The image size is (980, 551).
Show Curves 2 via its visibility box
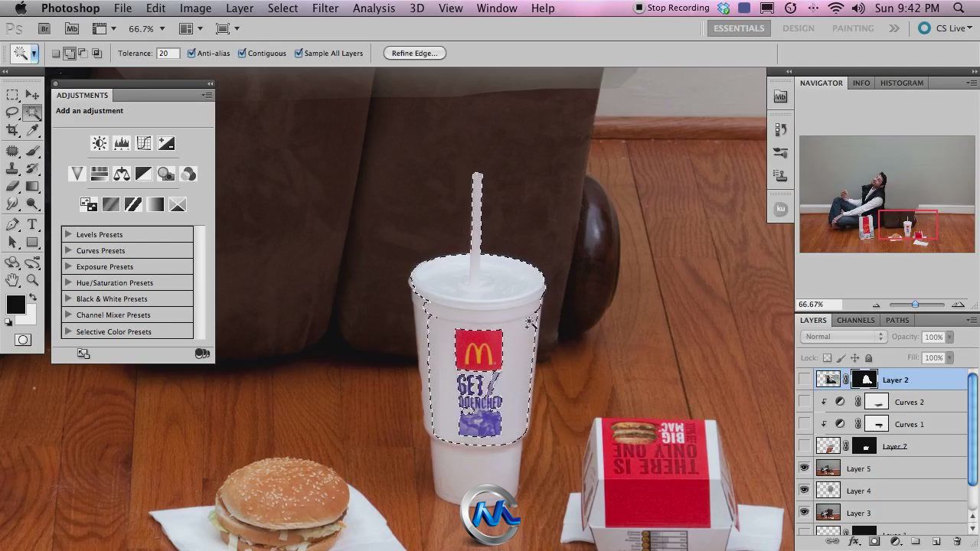click(x=804, y=401)
